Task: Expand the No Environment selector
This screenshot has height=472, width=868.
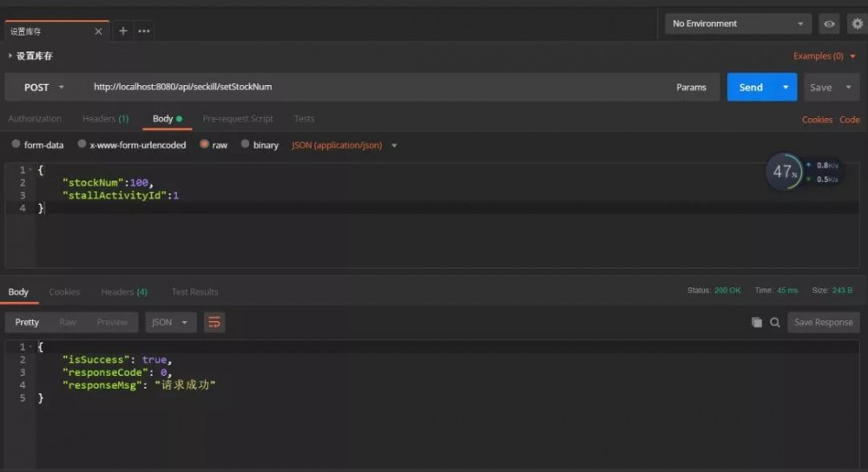Action: (738, 24)
